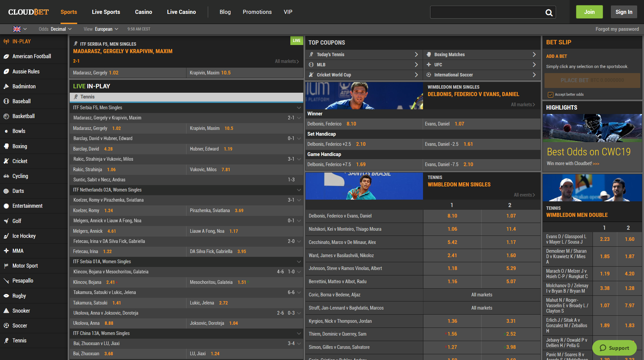The width and height of the screenshot is (644, 360).
Task: Click the Join button
Action: tap(590, 12)
